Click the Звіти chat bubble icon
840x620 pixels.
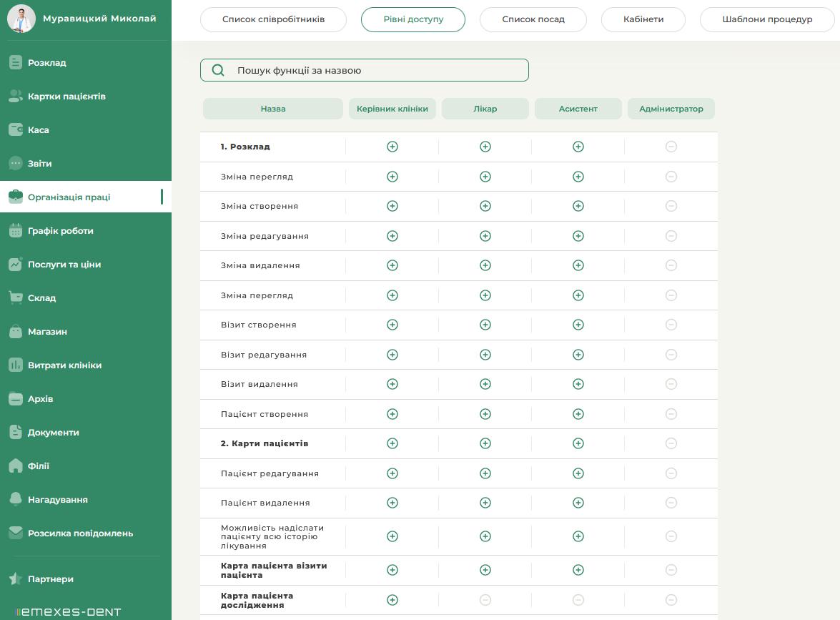coord(16,163)
